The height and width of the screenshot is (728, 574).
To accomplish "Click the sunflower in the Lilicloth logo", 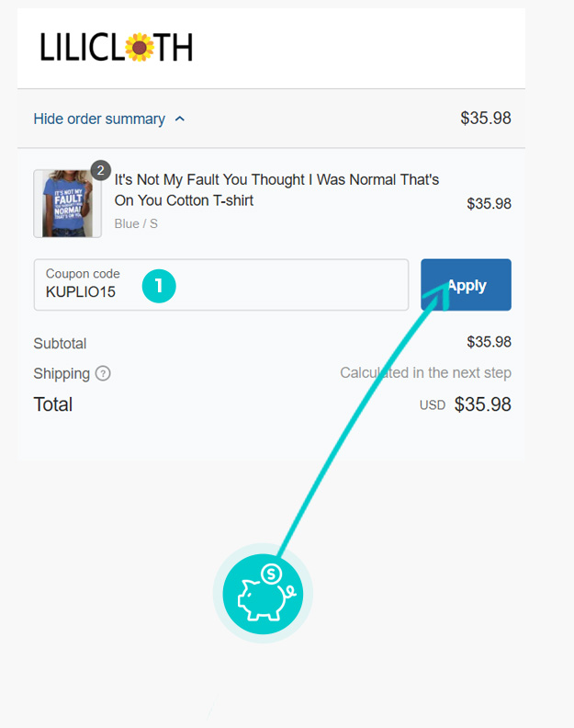I will [x=139, y=47].
